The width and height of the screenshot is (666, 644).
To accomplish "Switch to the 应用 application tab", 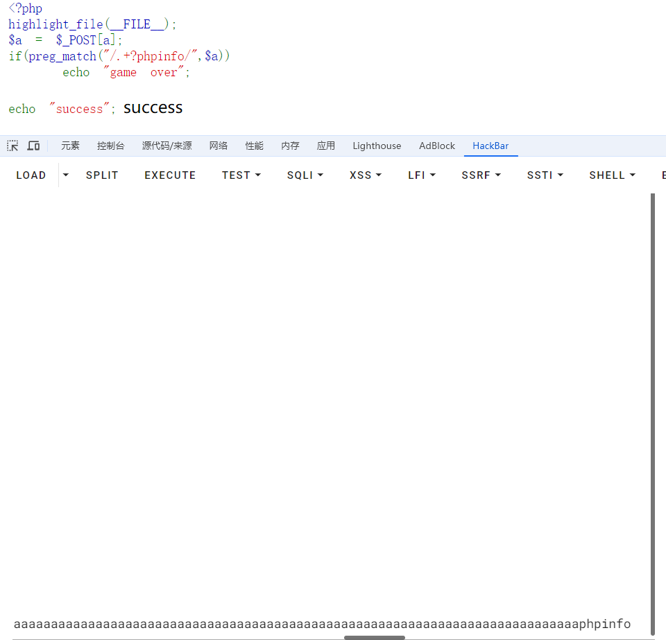I will [x=325, y=146].
